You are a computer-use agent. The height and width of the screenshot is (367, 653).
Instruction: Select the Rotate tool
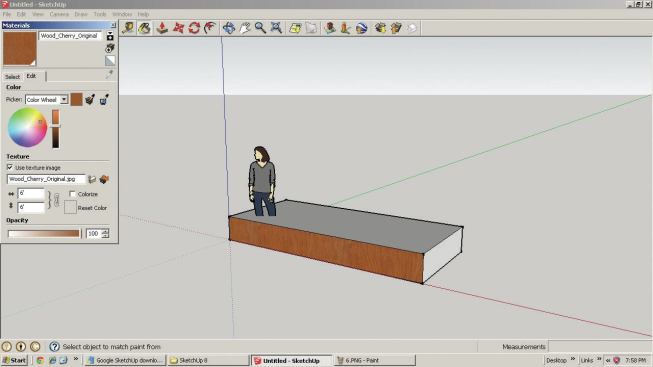coord(194,28)
